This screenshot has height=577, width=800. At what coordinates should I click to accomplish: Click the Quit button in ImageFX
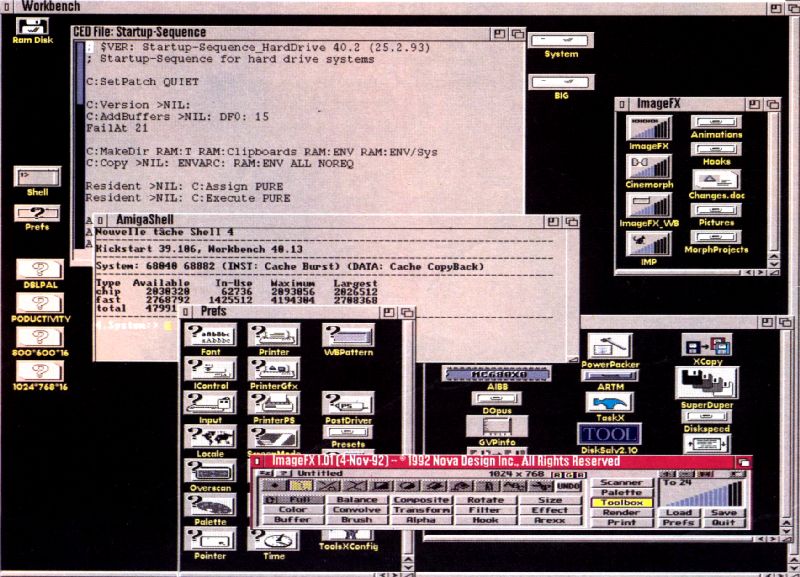(x=724, y=522)
